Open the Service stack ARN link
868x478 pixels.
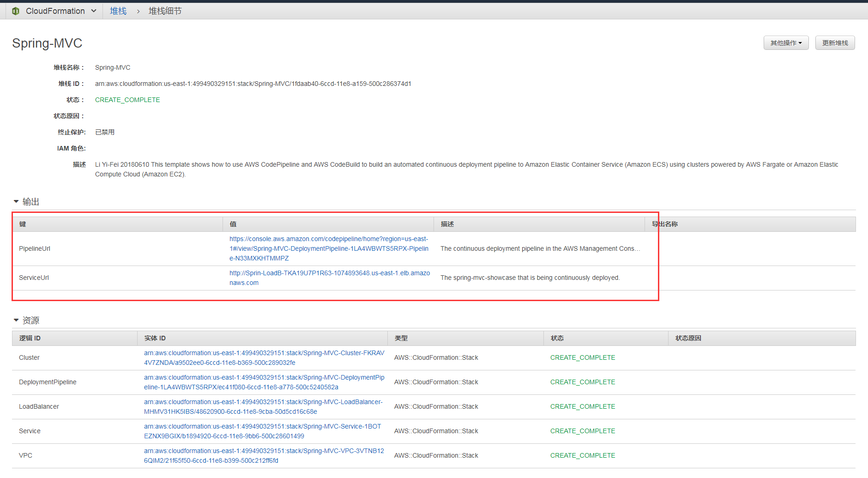[x=263, y=431]
